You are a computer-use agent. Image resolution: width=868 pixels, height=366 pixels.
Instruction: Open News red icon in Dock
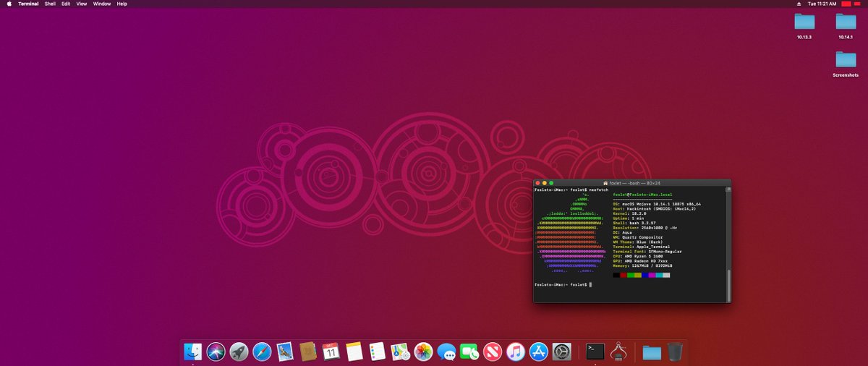[493, 352]
